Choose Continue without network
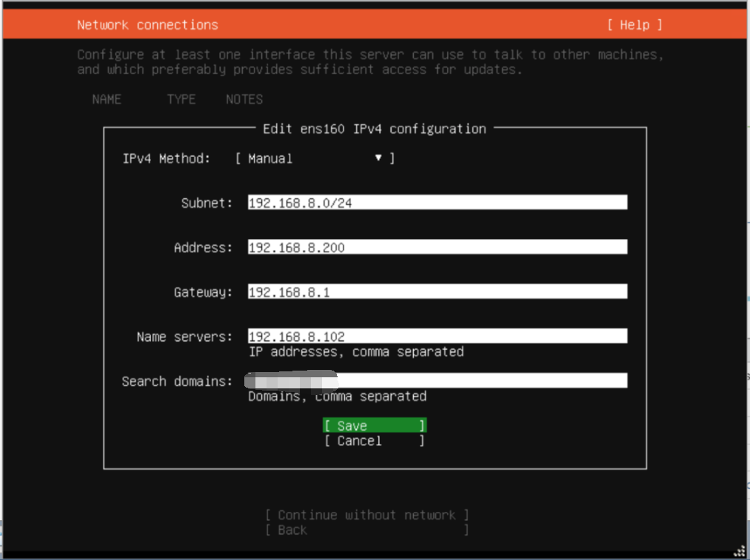This screenshot has height=560, width=750. (x=366, y=515)
